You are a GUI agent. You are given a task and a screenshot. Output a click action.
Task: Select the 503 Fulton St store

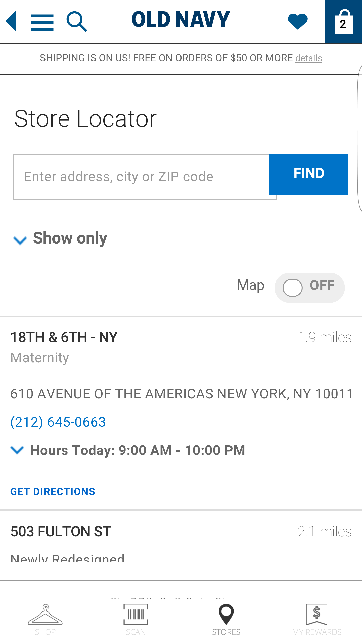point(61,531)
